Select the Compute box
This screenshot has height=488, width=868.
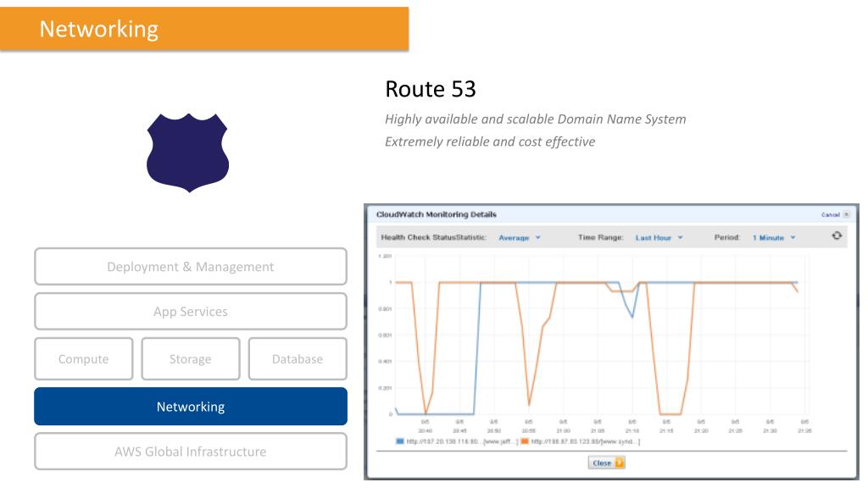[84, 359]
